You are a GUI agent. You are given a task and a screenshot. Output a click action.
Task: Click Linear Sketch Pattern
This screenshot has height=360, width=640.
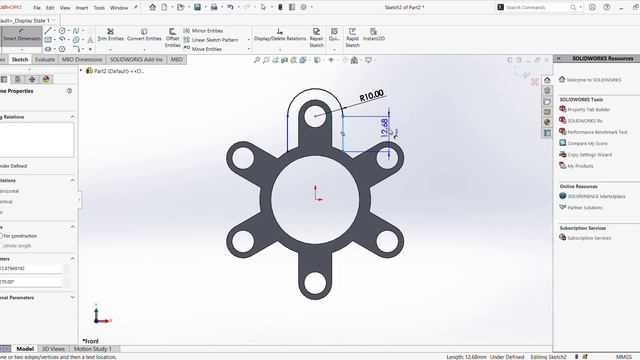(211, 40)
